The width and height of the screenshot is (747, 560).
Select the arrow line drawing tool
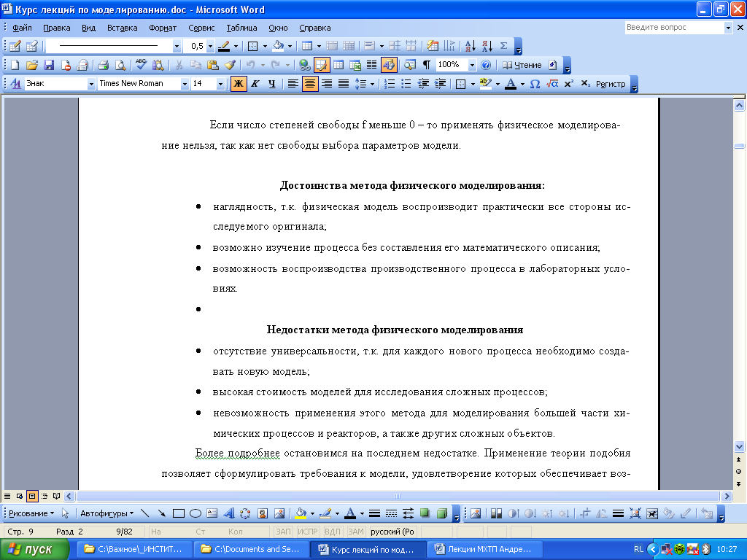(162, 513)
